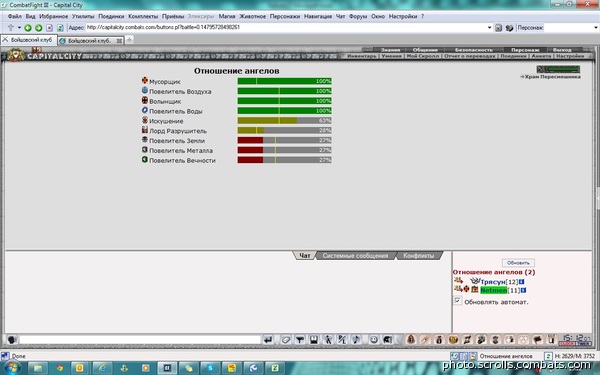Open the Магия menu
The width and height of the screenshot is (600, 375).
click(x=227, y=16)
